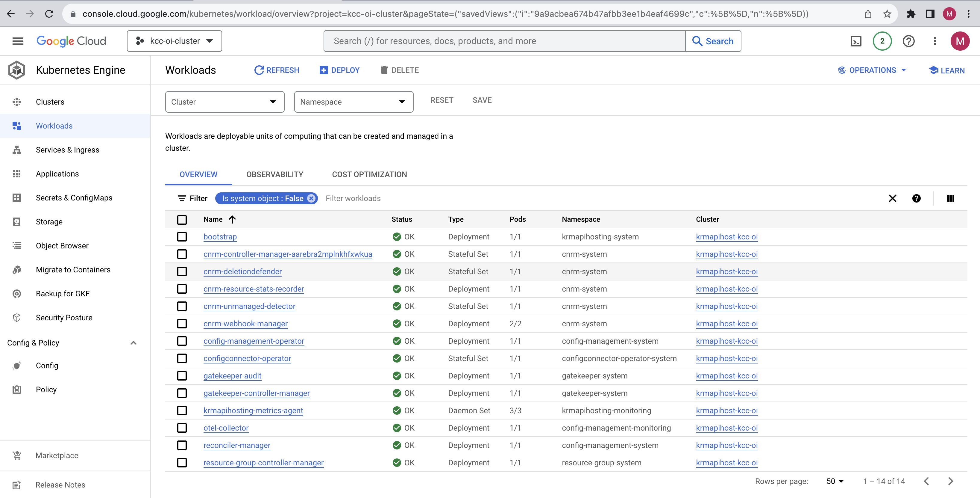
Task: Open notifications from the top bar
Action: 882,41
